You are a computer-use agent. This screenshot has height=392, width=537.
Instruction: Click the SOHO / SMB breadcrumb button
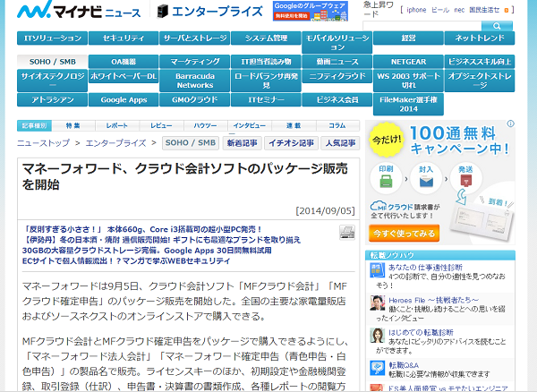pyautogui.click(x=191, y=143)
